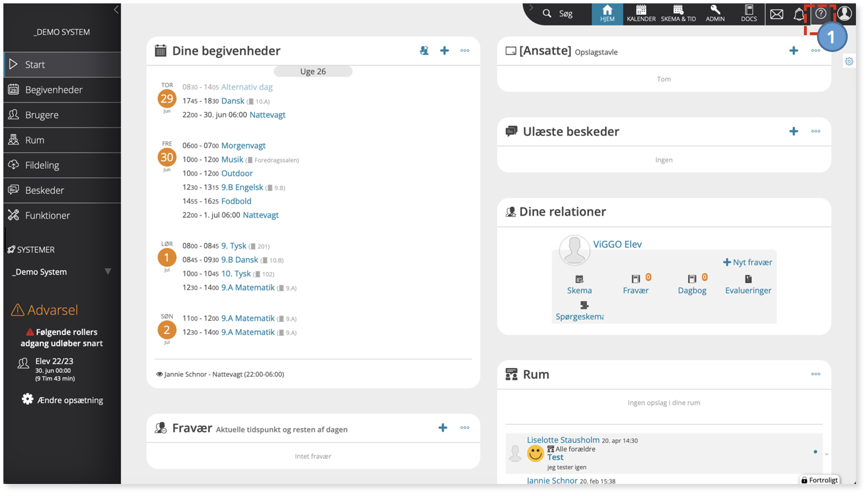The height and width of the screenshot is (496, 868).
Task: Add a new post to Ansatte Opslagstavle
Action: [x=794, y=51]
